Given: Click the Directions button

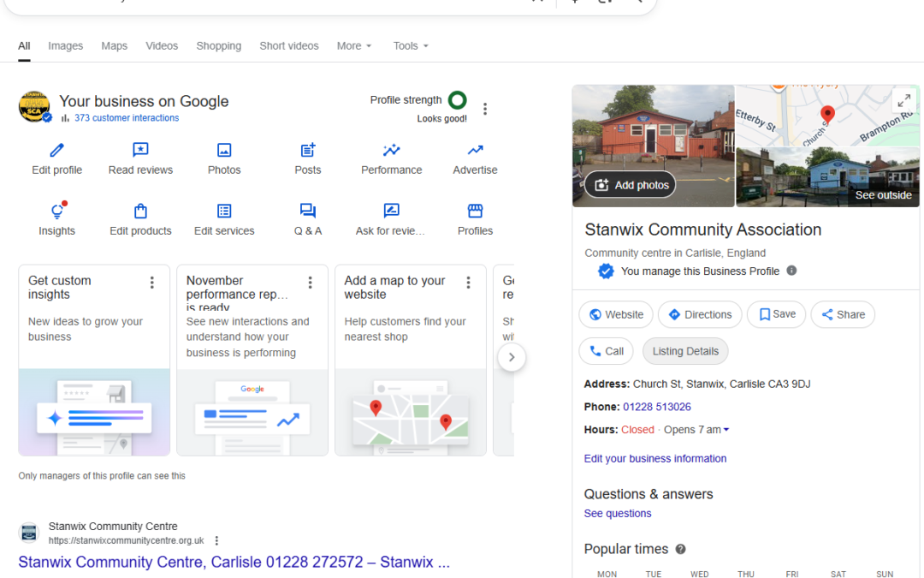Looking at the screenshot, I should (700, 314).
